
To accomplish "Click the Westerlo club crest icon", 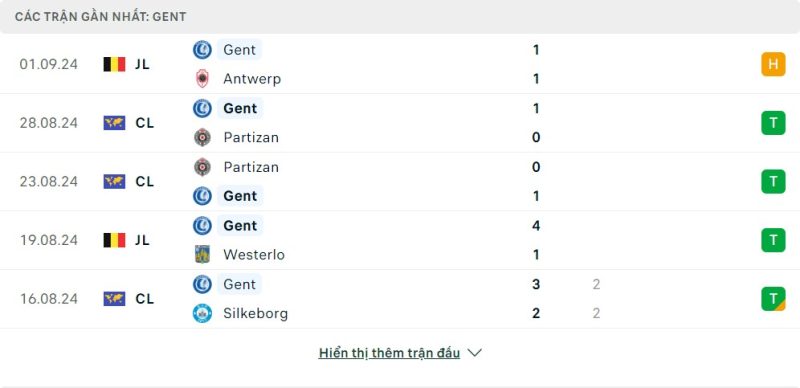I will 203,254.
